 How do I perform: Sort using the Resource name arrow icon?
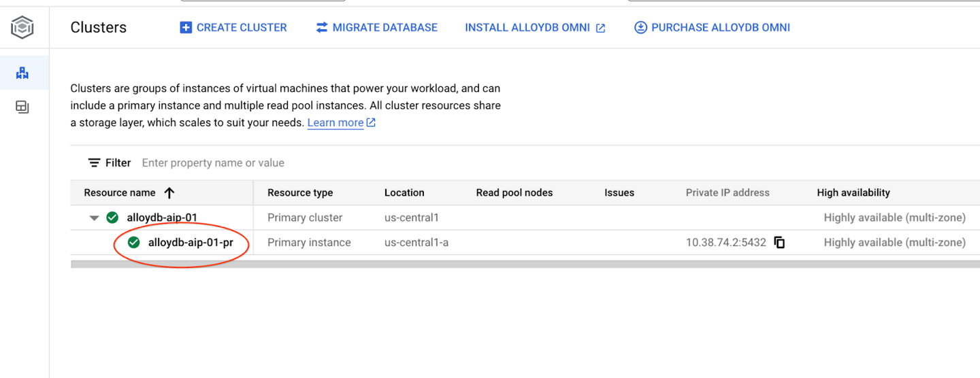(x=169, y=193)
